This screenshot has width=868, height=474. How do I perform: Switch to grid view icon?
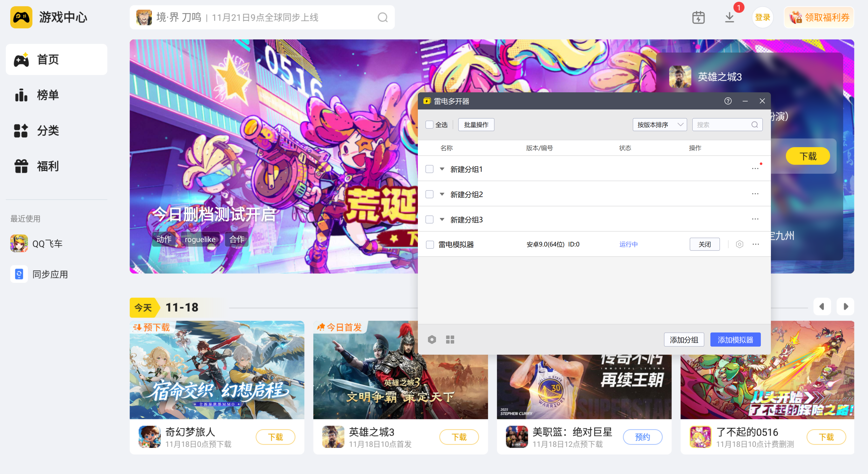(450, 340)
